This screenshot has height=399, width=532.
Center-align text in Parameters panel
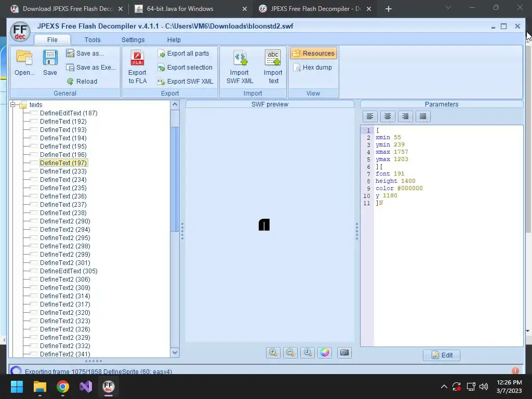click(388, 116)
